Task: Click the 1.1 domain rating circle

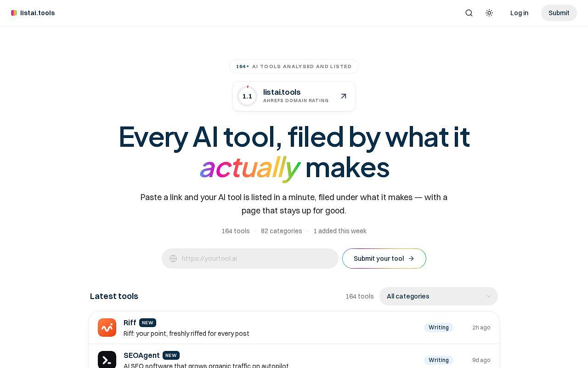Action: tap(247, 96)
